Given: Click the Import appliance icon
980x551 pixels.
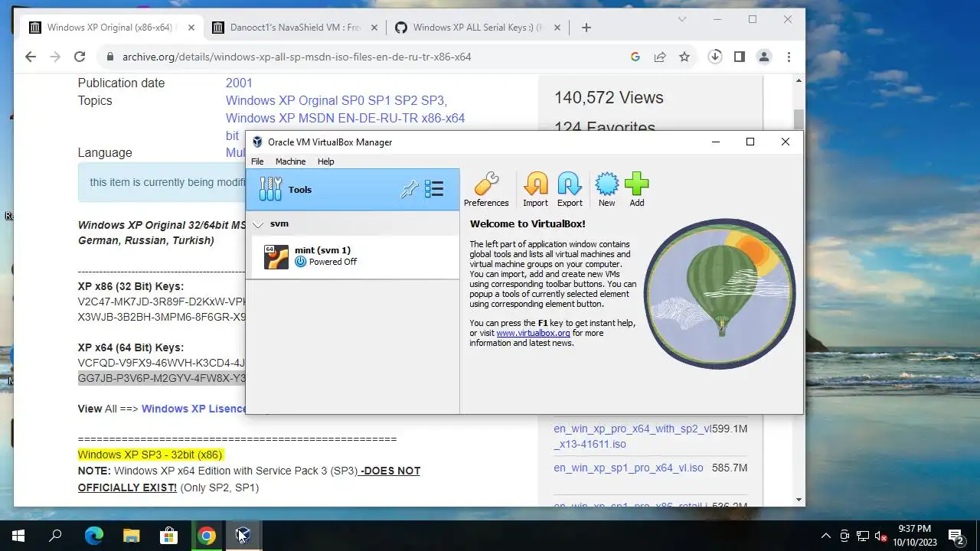Looking at the screenshot, I should pyautogui.click(x=535, y=189).
